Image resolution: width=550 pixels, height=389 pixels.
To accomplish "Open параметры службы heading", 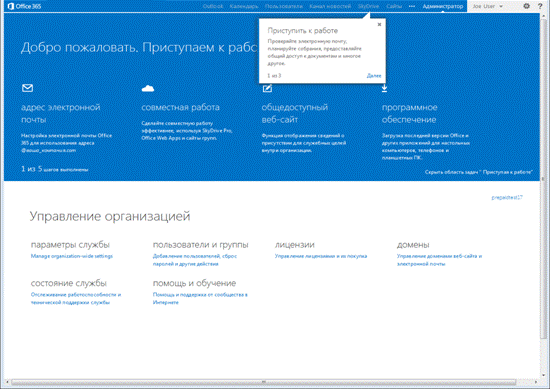I will tap(70, 245).
